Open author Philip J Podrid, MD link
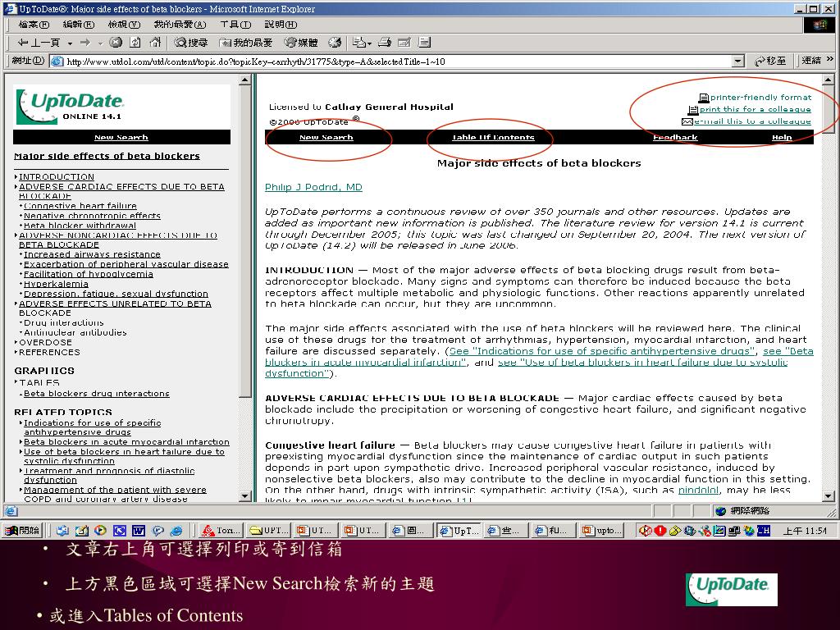 tap(313, 187)
